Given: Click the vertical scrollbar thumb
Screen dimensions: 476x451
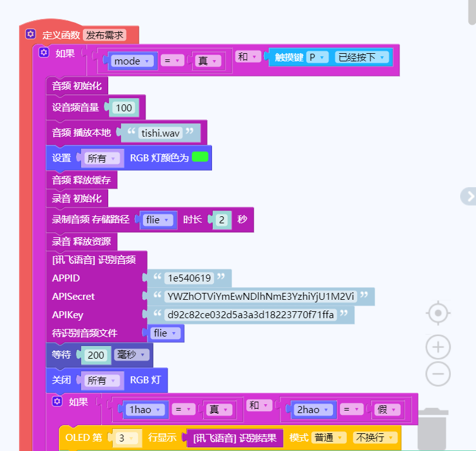Looking at the screenshot, I should point(472,12).
